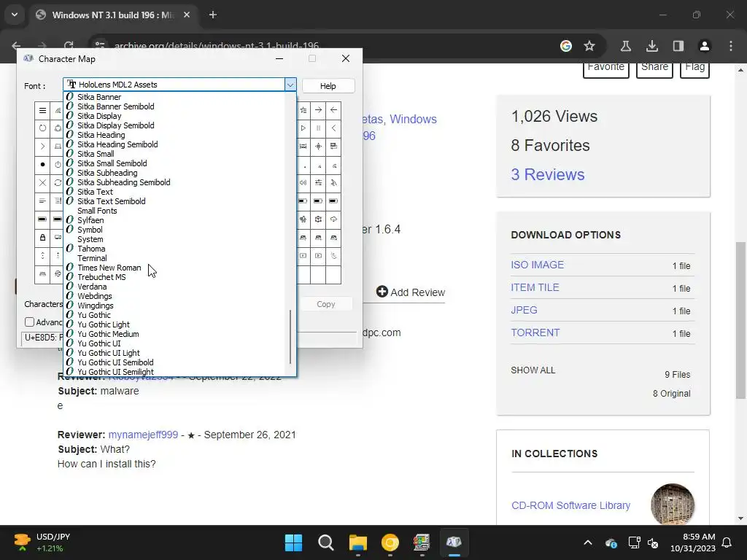Screen dimensions: 747x560
Task: Open Chrome tab search chevron
Action: (x=15, y=15)
